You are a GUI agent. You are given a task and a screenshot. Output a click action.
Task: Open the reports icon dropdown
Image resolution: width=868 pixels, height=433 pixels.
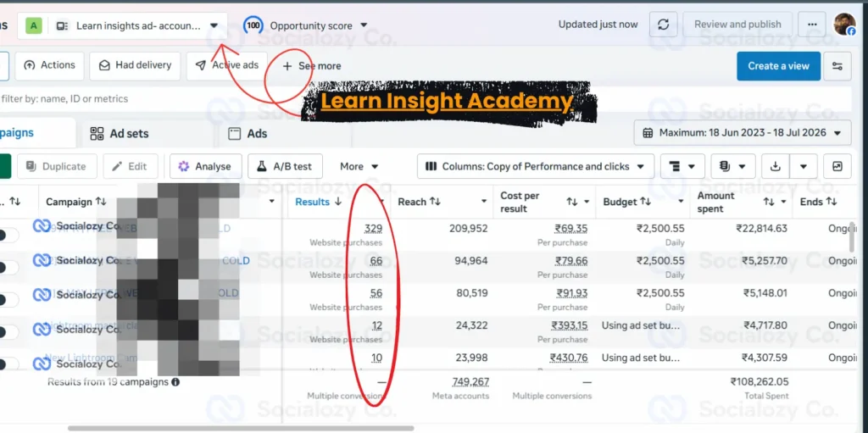(x=733, y=167)
